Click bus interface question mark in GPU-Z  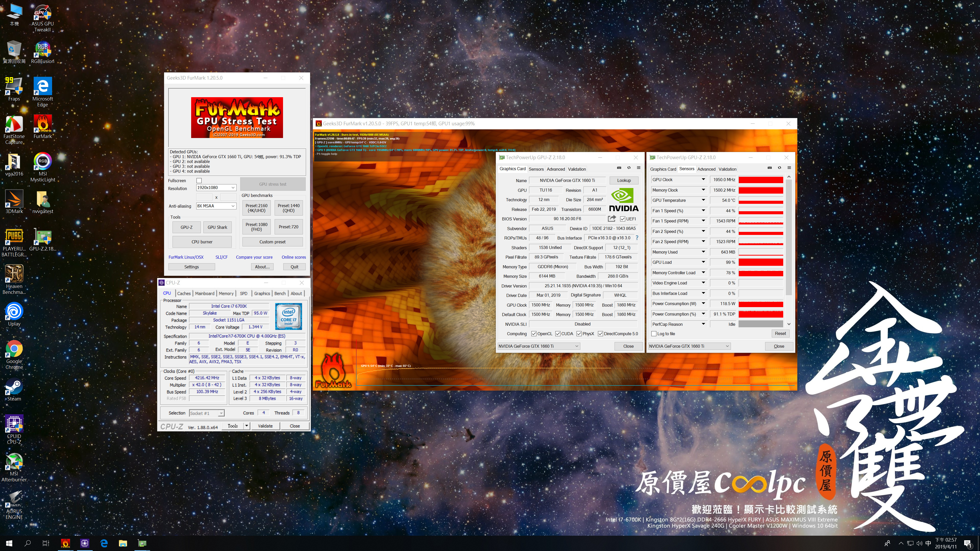637,238
